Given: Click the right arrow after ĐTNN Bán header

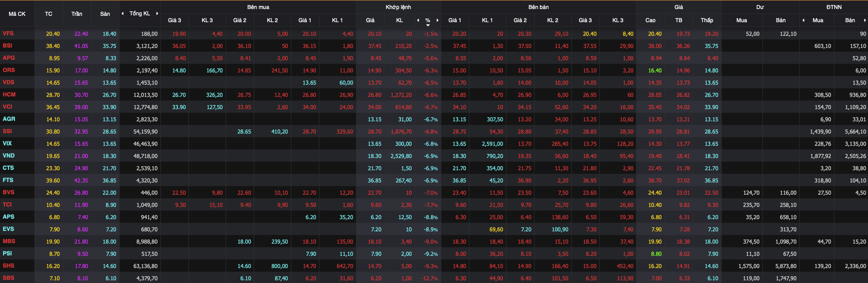Looking at the screenshot, I should (x=865, y=20).
